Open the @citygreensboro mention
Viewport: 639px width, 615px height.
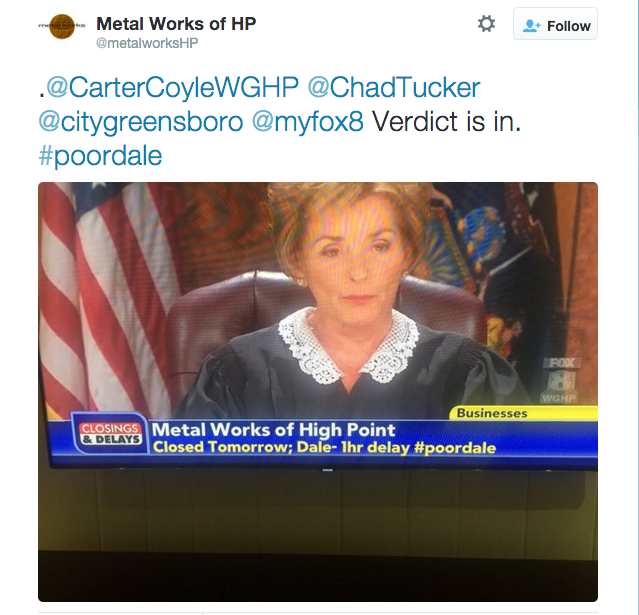point(141,122)
